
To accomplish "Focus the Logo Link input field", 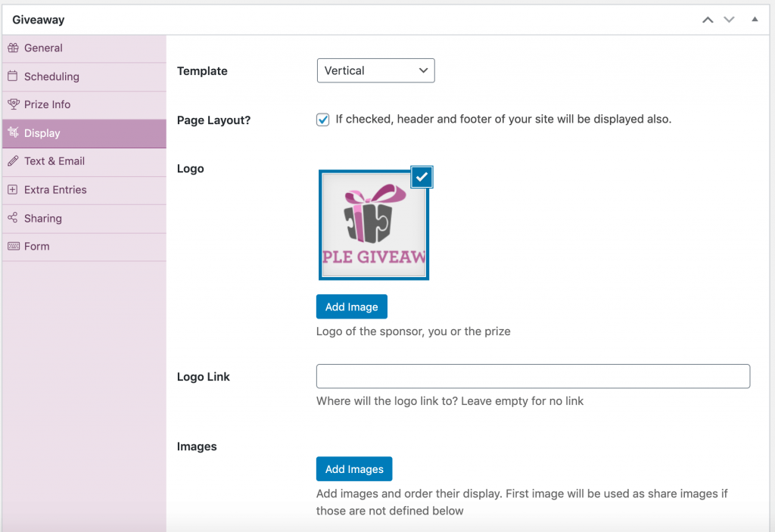I will [533, 376].
